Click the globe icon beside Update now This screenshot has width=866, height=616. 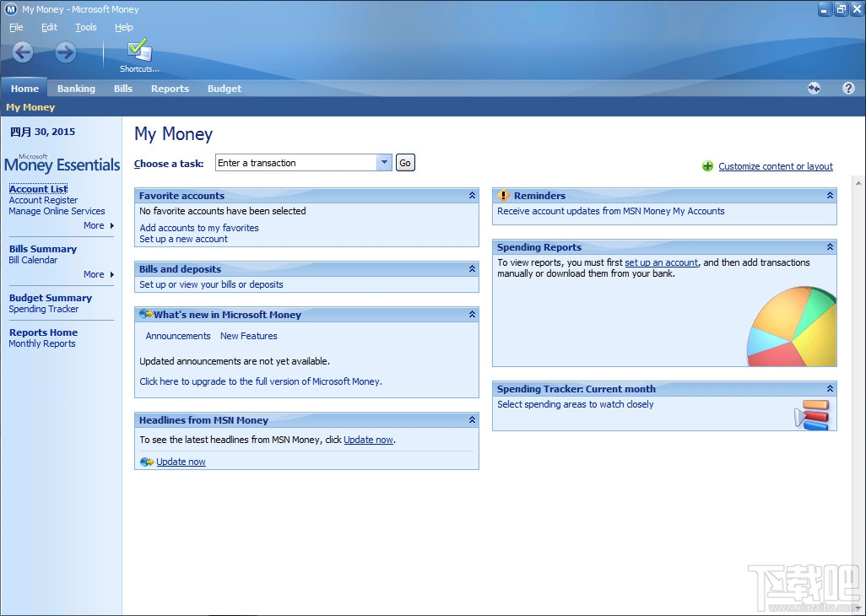(146, 462)
